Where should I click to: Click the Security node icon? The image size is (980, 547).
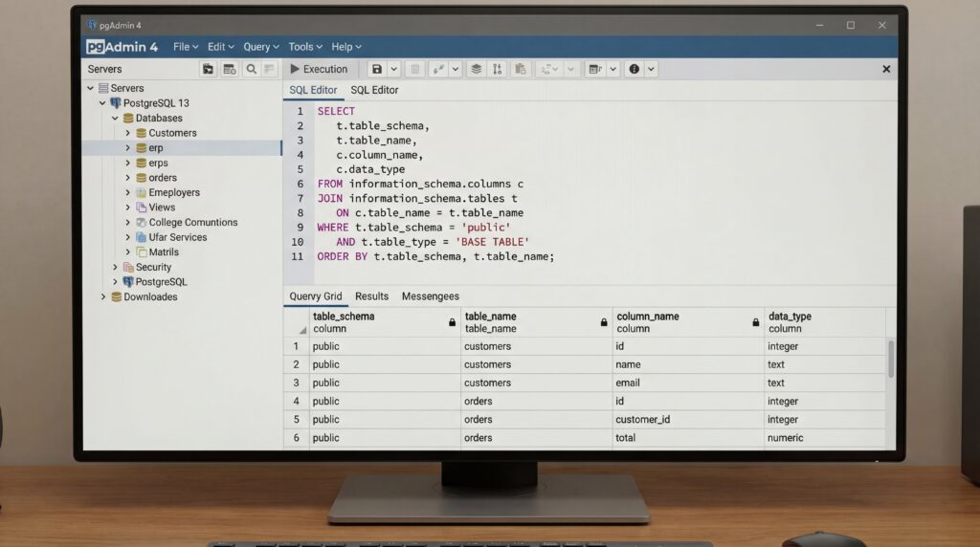point(129,267)
